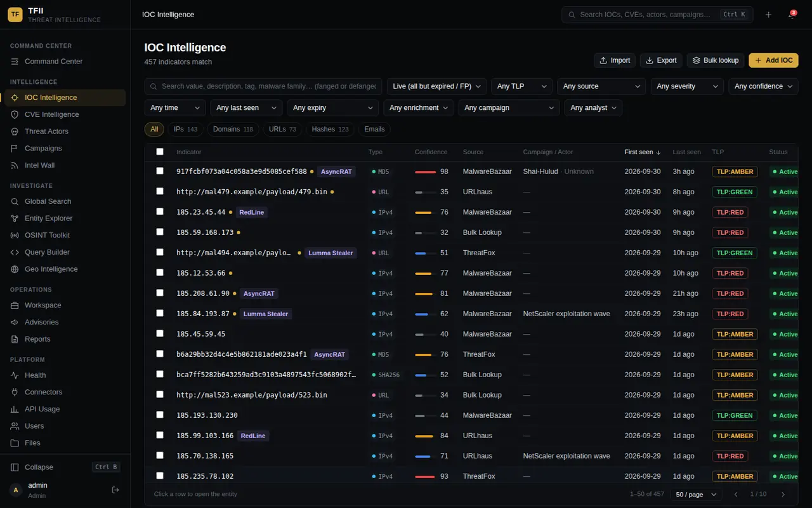Click the logout icon next to admin

tap(115, 490)
